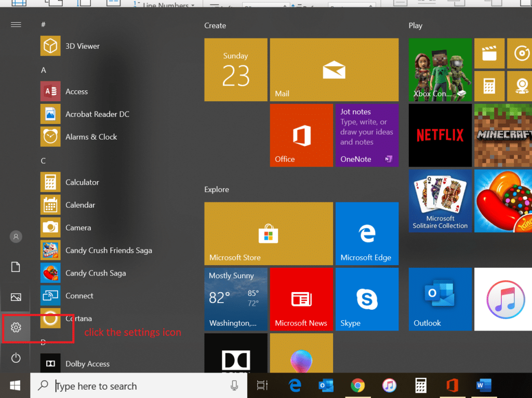
Task: Open Google Chrome from taskbar
Action: point(357,386)
